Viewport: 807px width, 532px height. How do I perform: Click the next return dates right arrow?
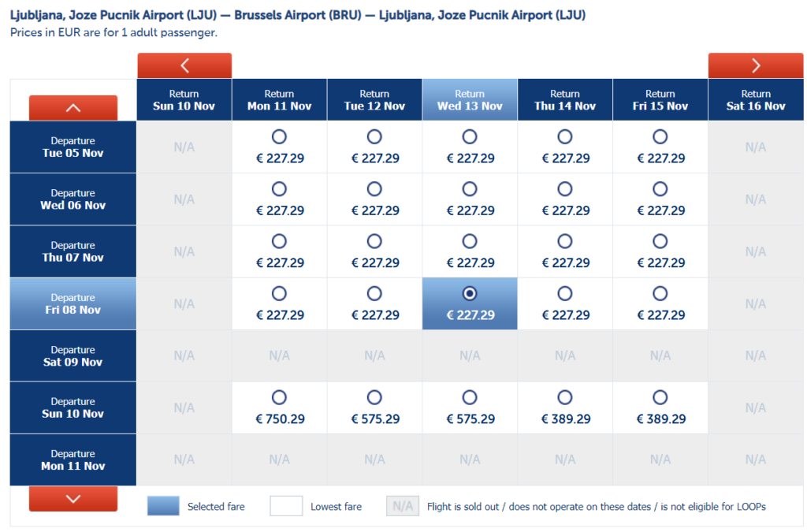tap(756, 65)
